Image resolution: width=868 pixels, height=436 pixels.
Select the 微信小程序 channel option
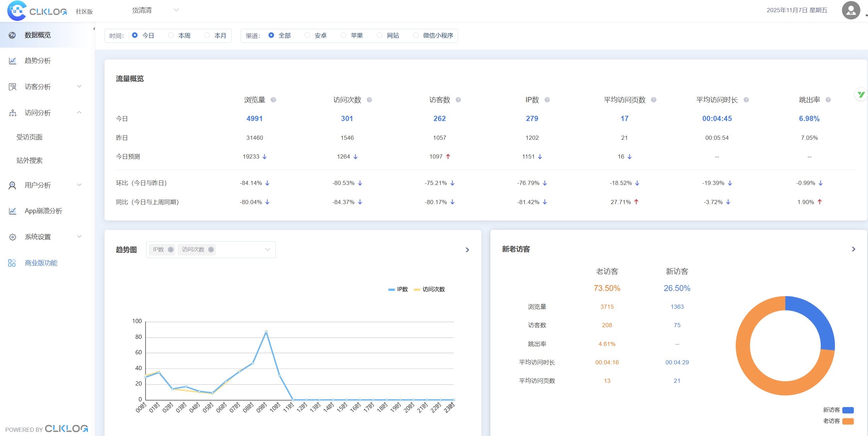416,35
